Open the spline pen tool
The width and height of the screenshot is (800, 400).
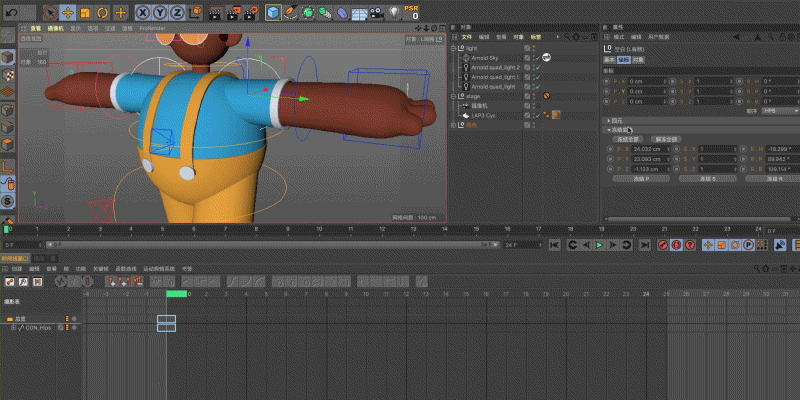pyautogui.click(x=291, y=12)
